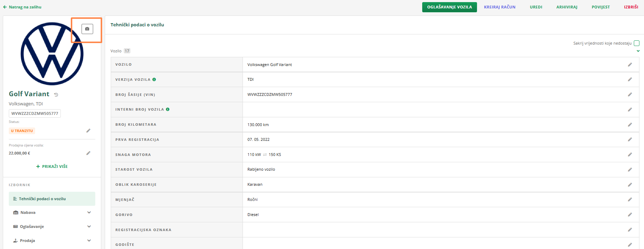Click history icon beside Golf Variant title
Image resolution: width=644 pixels, height=249 pixels.
click(x=56, y=94)
